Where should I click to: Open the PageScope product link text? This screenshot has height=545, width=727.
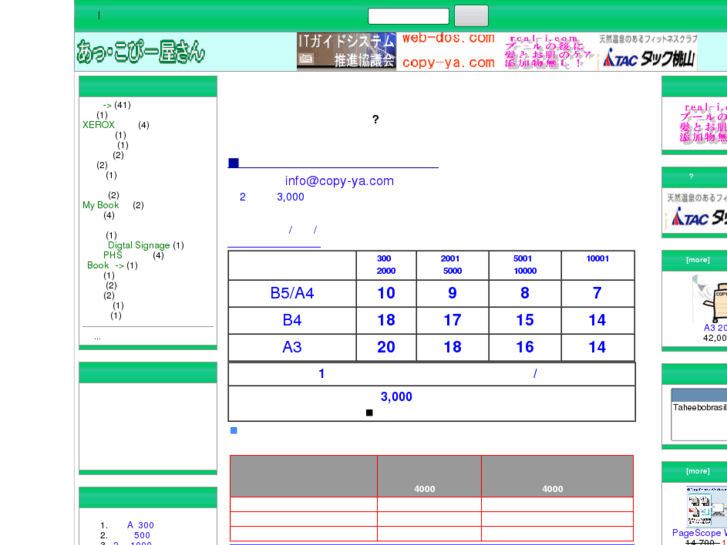coord(699,533)
